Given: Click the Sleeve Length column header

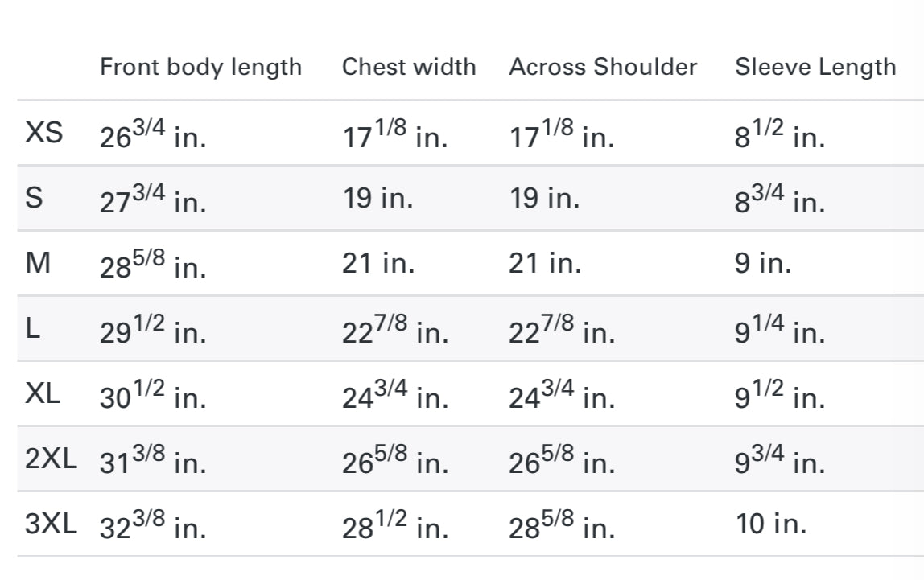Looking at the screenshot, I should pos(815,67).
